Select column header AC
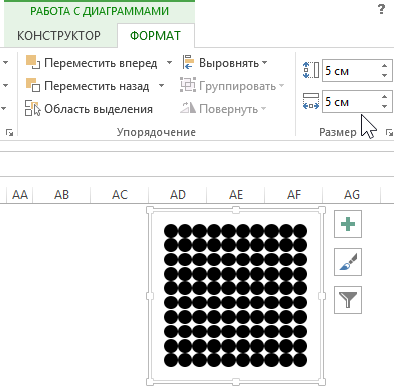This screenshot has width=394, height=387. [120, 194]
